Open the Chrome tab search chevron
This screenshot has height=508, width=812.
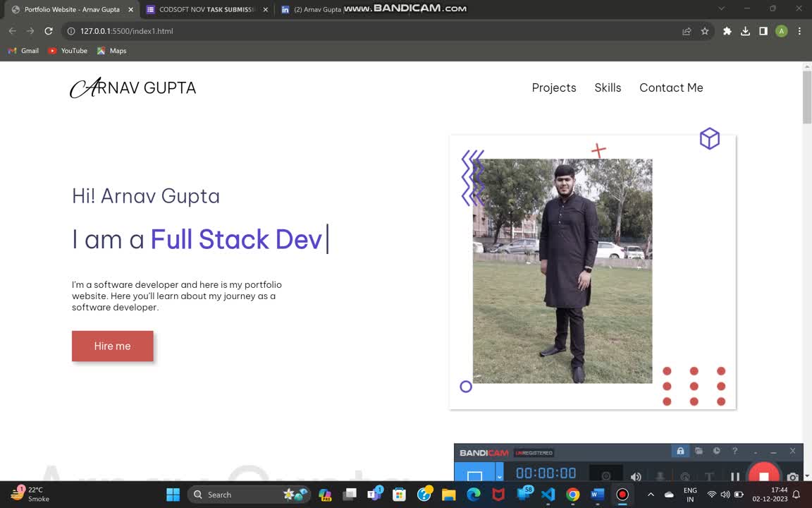tap(721, 8)
